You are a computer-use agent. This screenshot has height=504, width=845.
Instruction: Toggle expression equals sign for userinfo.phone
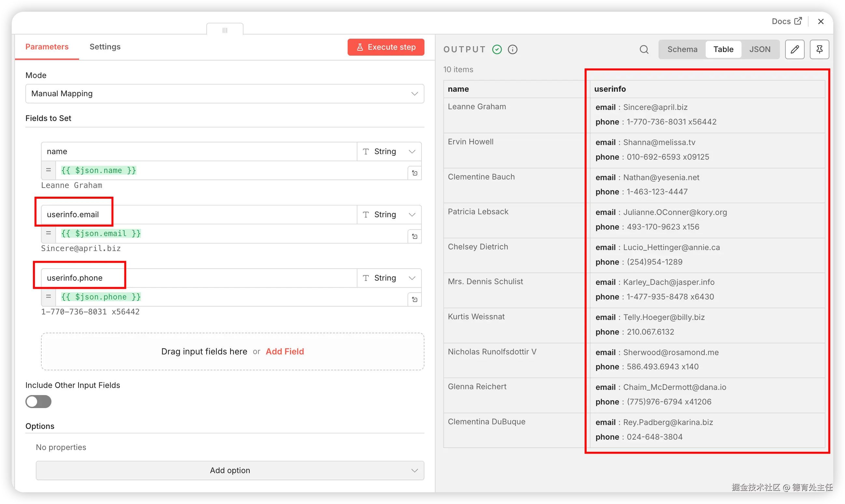[48, 297]
